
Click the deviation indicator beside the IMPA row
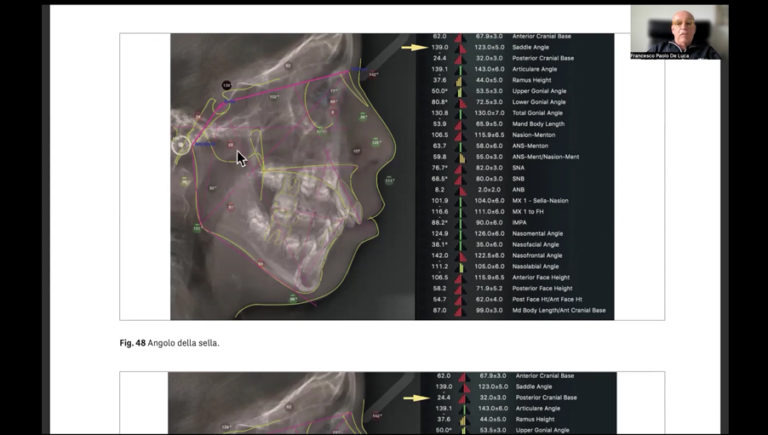(460, 222)
